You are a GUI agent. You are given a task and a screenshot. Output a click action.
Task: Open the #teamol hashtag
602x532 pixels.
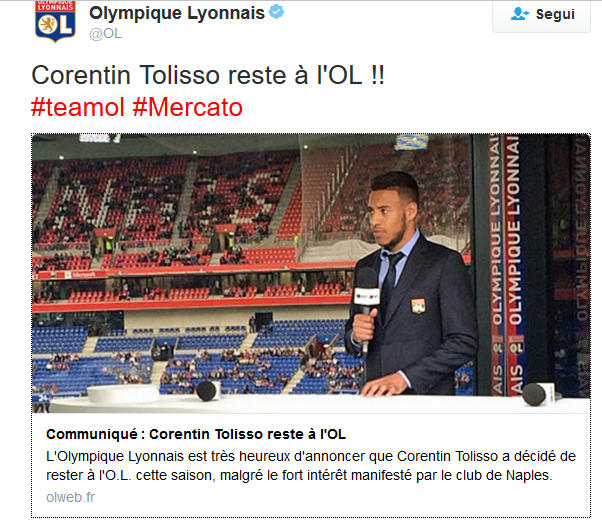pos(78,107)
